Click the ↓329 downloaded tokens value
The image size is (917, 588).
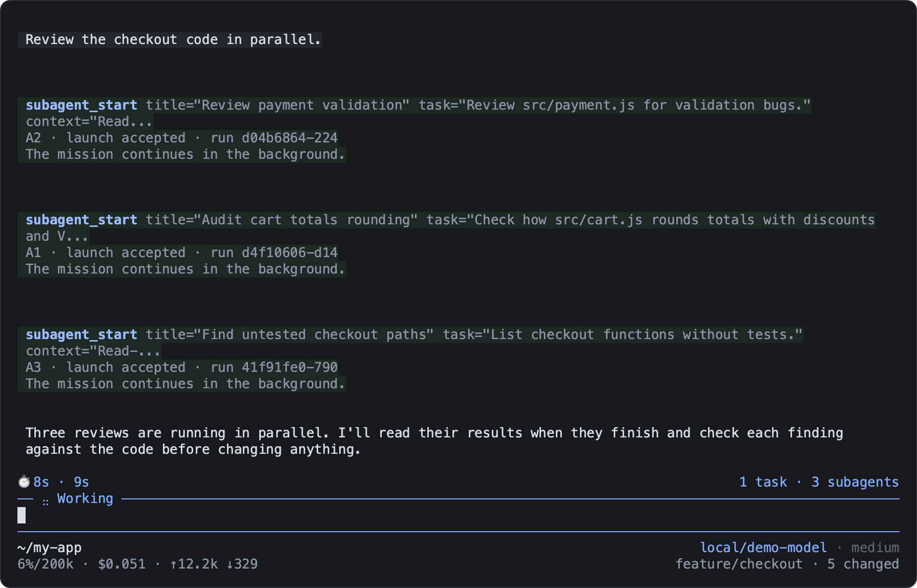point(242,564)
